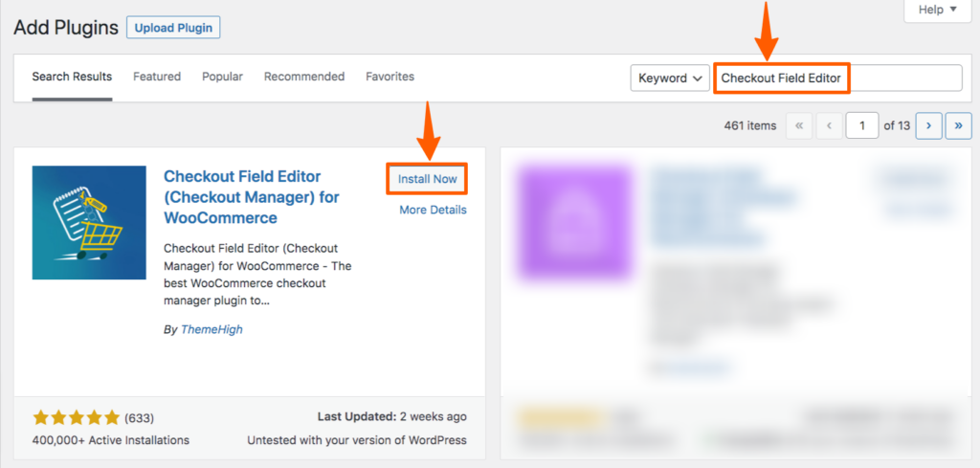Jump to the last results page

(959, 125)
